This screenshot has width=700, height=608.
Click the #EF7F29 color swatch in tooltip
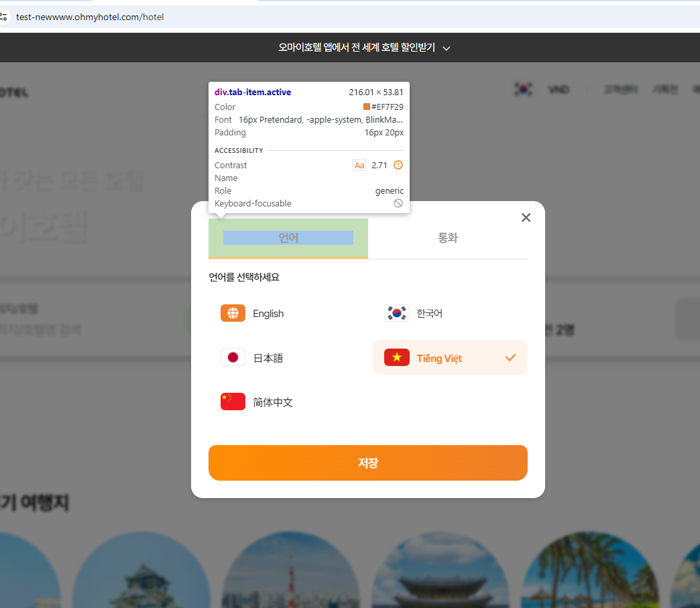coord(367,107)
